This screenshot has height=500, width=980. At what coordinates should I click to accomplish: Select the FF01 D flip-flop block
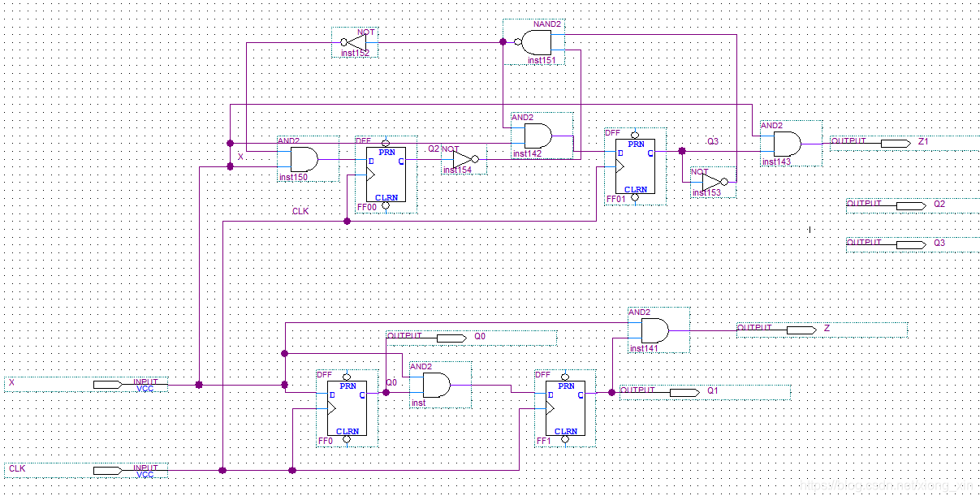coord(634,166)
